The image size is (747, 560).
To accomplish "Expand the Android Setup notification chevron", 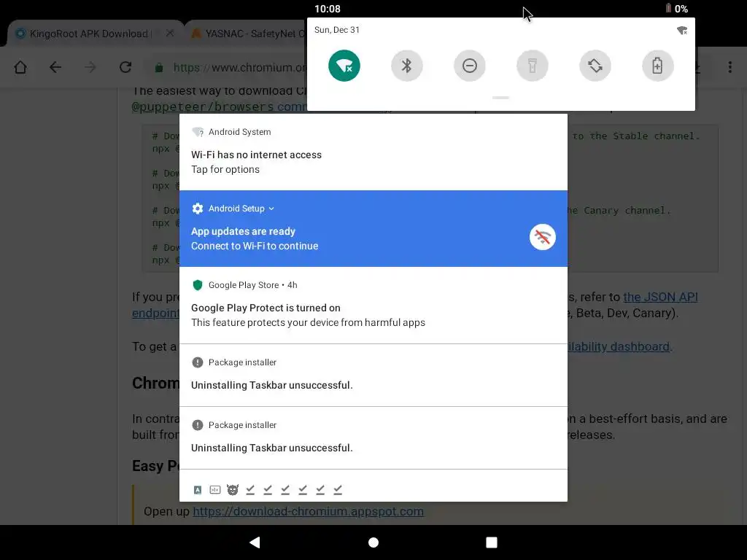I will [271, 209].
